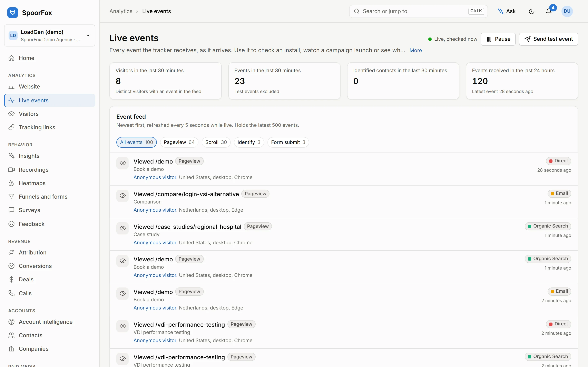This screenshot has height=367, width=588.
Task: Go back to Analytics via breadcrumb
Action: coord(121,11)
